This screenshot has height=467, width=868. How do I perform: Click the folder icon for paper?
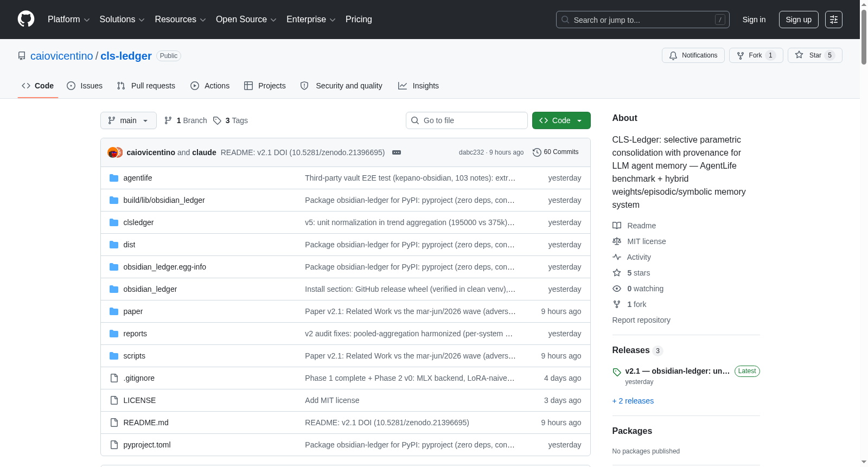tap(114, 311)
